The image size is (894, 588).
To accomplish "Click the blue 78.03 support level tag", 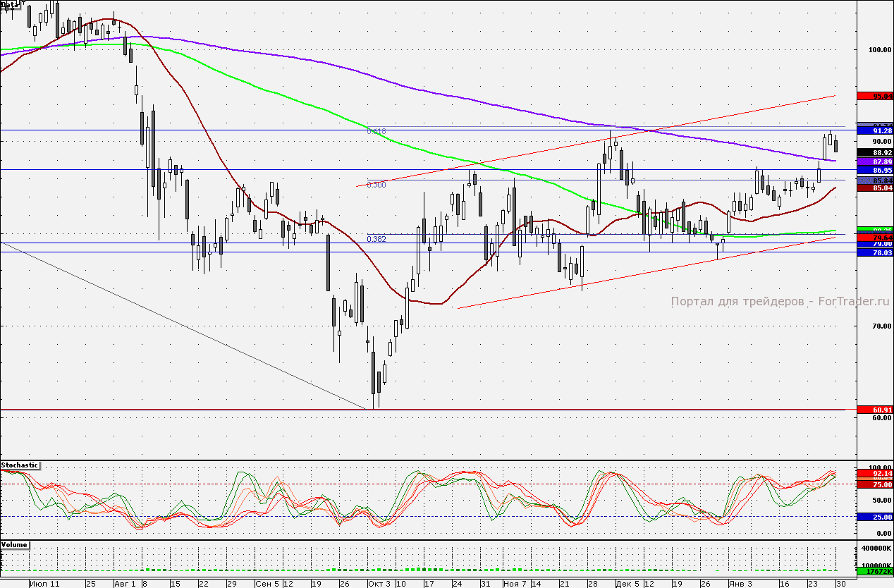I will 874,252.
